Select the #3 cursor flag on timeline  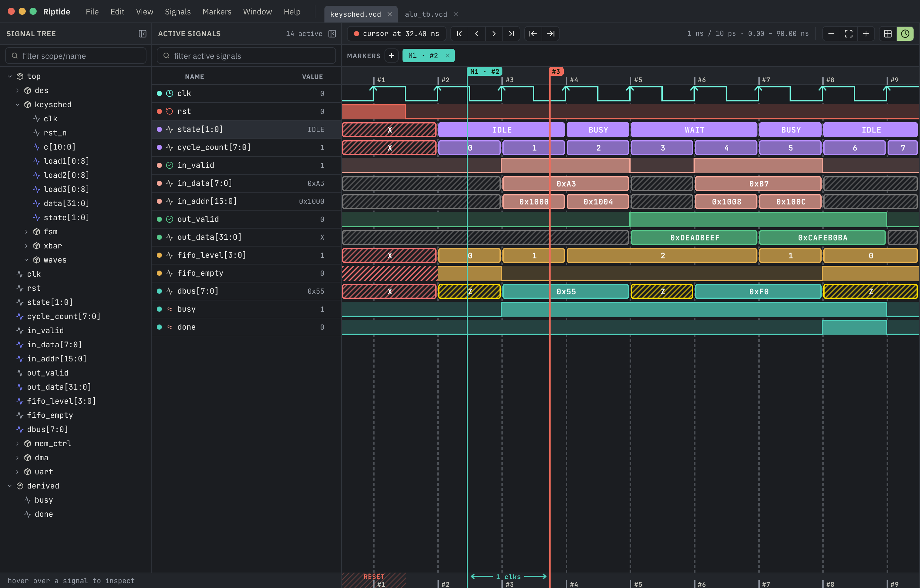(556, 71)
